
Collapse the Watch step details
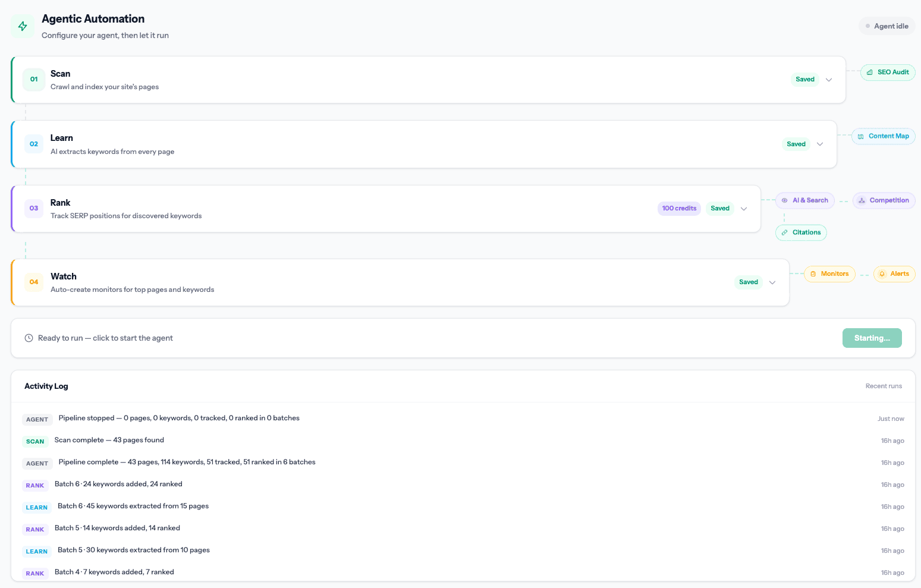coord(772,282)
